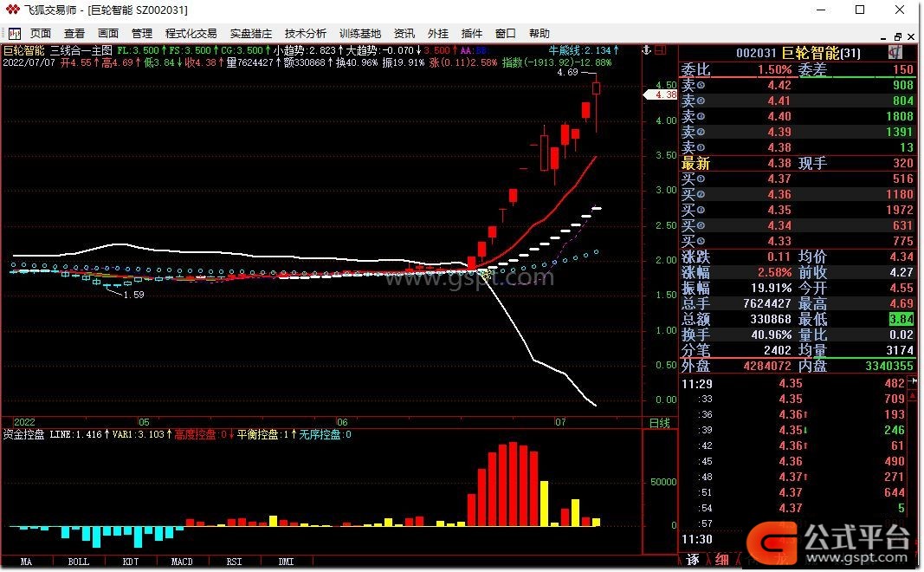Image resolution: width=924 pixels, height=572 pixels.
Task: Click the 飞狐交易师 logo in the title bar
Action: pos(12,10)
